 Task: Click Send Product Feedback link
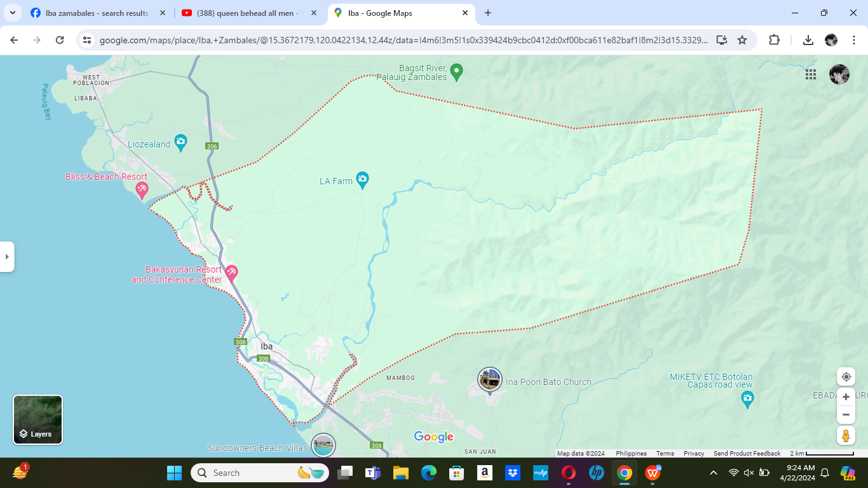pyautogui.click(x=747, y=454)
